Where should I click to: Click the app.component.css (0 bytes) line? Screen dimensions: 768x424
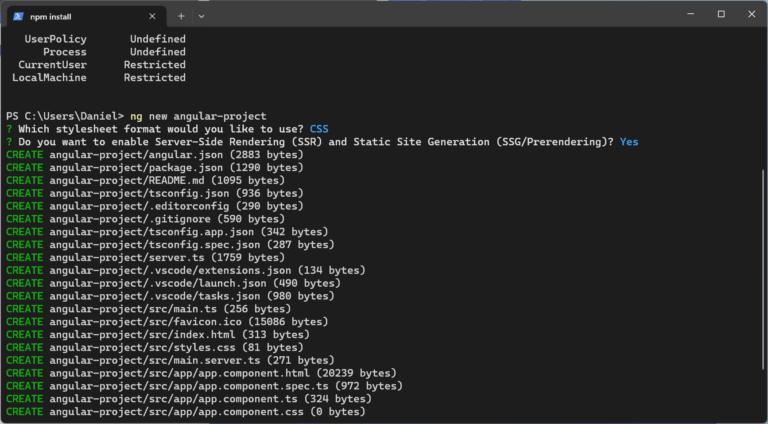click(186, 412)
